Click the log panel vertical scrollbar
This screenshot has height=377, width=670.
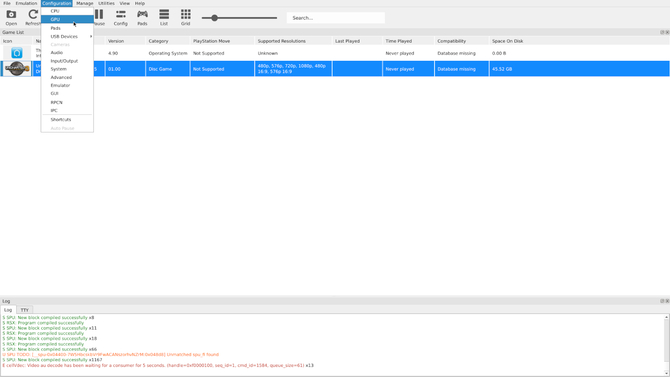(x=666, y=345)
